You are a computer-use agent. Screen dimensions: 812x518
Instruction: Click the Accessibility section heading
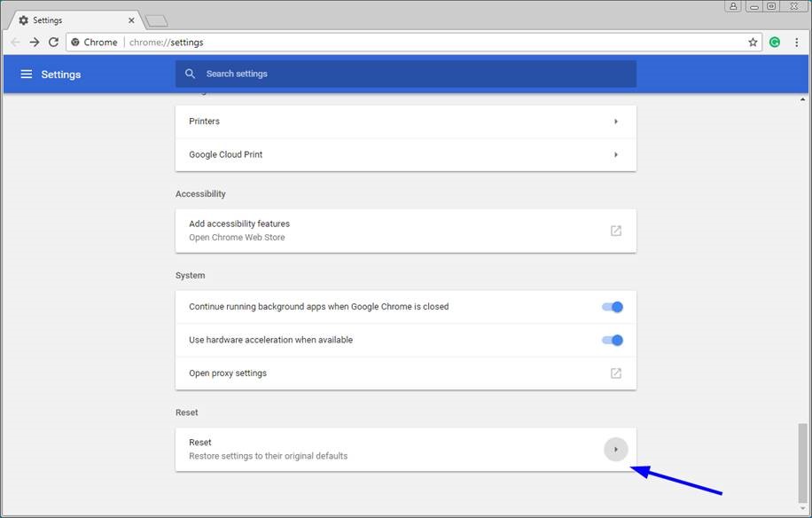[x=200, y=193]
